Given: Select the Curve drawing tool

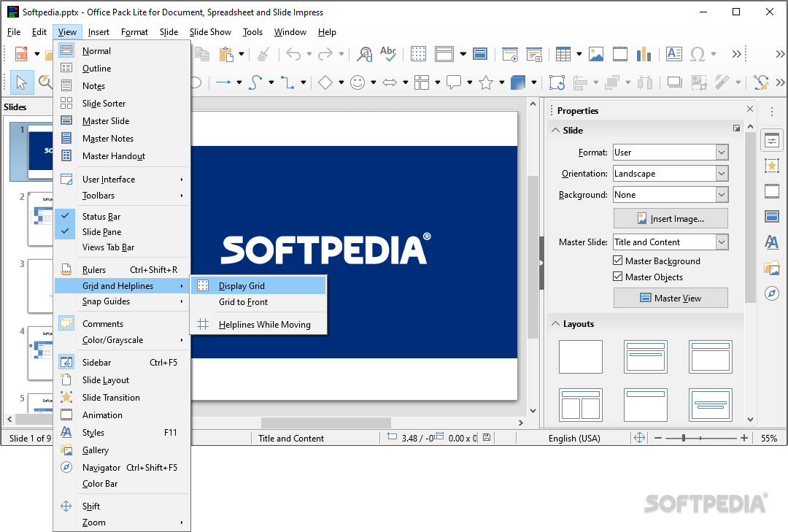Looking at the screenshot, I should (255, 82).
